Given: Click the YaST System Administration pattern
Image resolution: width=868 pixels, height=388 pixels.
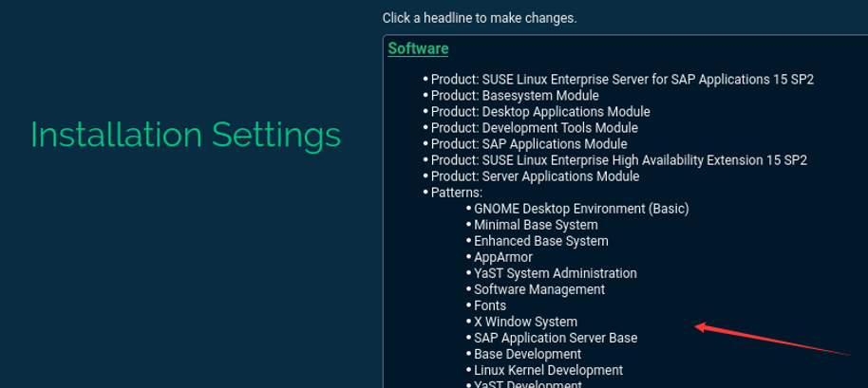Looking at the screenshot, I should [556, 273].
